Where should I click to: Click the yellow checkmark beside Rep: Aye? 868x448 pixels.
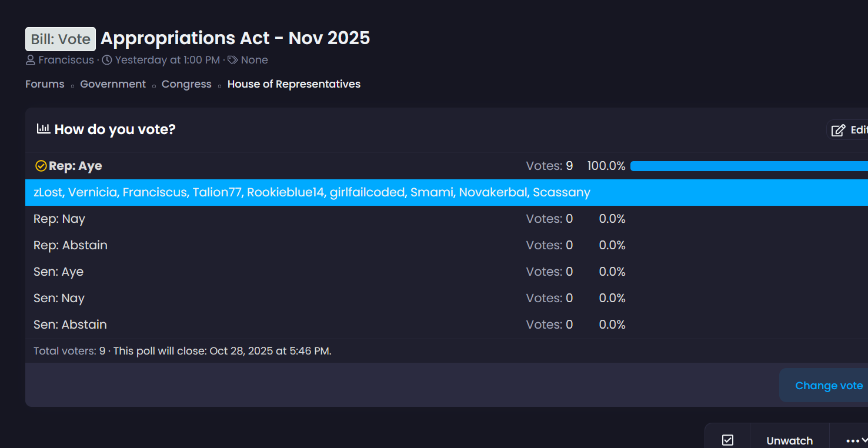pyautogui.click(x=41, y=166)
